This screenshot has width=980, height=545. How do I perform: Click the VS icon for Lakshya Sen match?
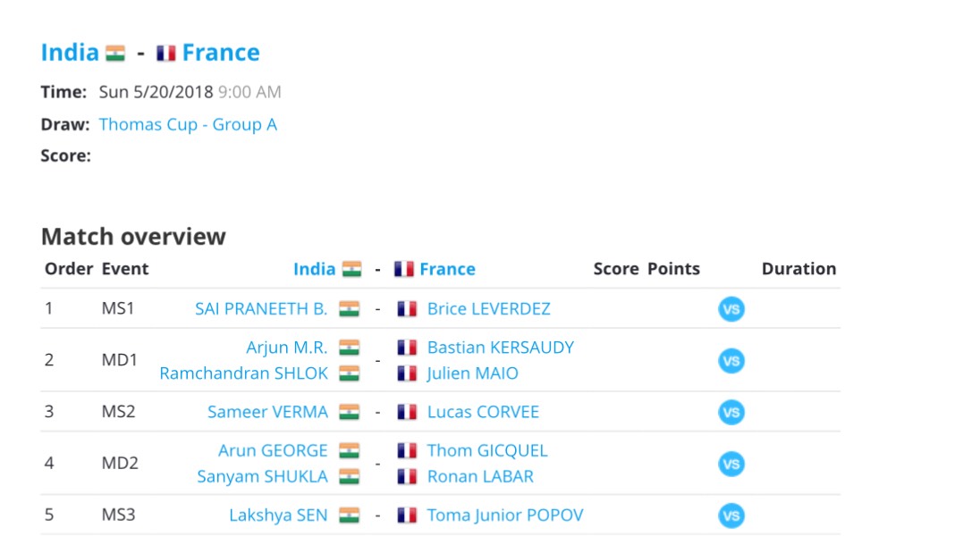pos(731,516)
